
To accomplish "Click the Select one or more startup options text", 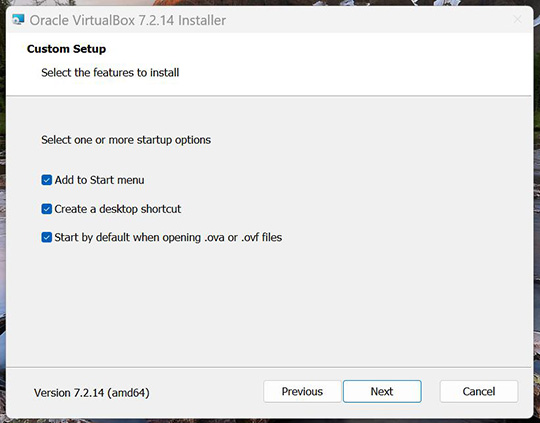I will pos(126,140).
